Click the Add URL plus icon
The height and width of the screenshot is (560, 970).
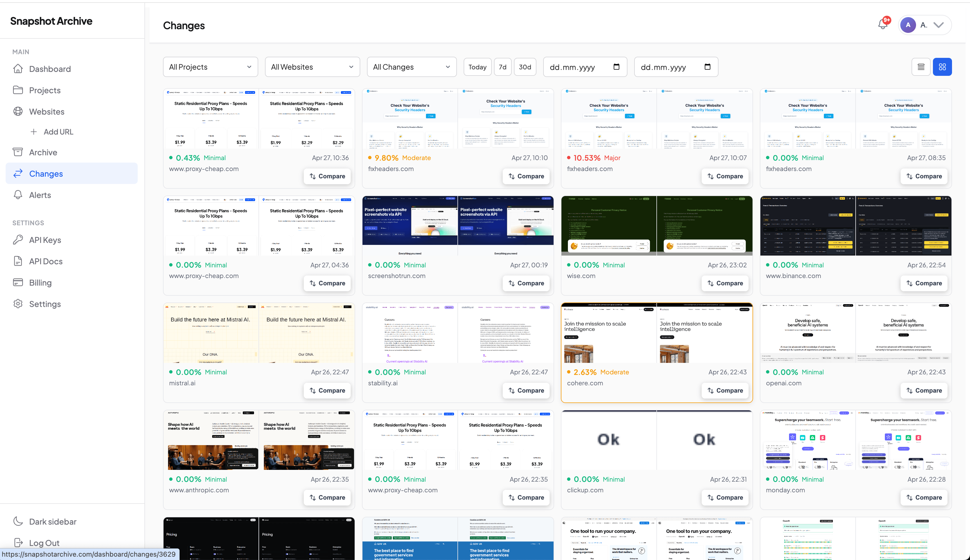coord(34,132)
